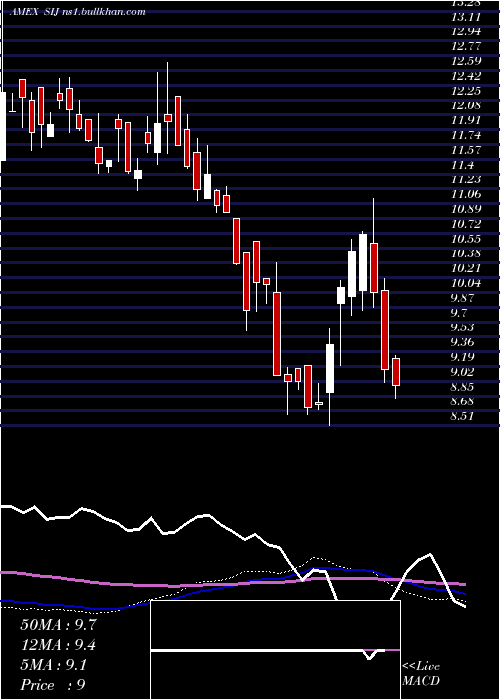Click inside the MACD histogram box

point(275,650)
